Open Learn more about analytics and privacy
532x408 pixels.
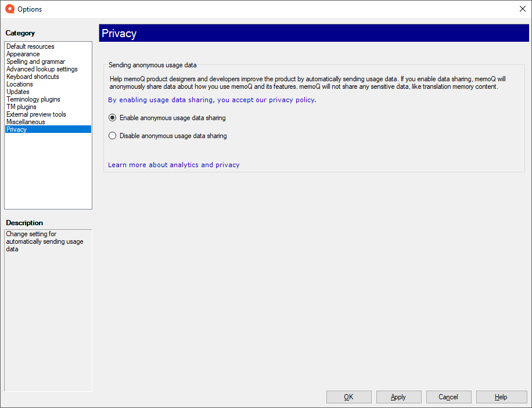(174, 165)
